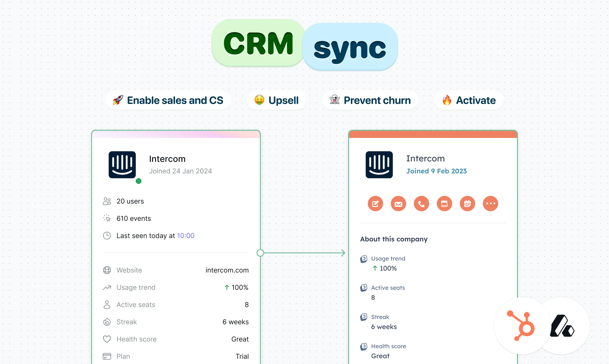Click the 610 events text
The width and height of the screenshot is (609, 364).
pyautogui.click(x=134, y=218)
